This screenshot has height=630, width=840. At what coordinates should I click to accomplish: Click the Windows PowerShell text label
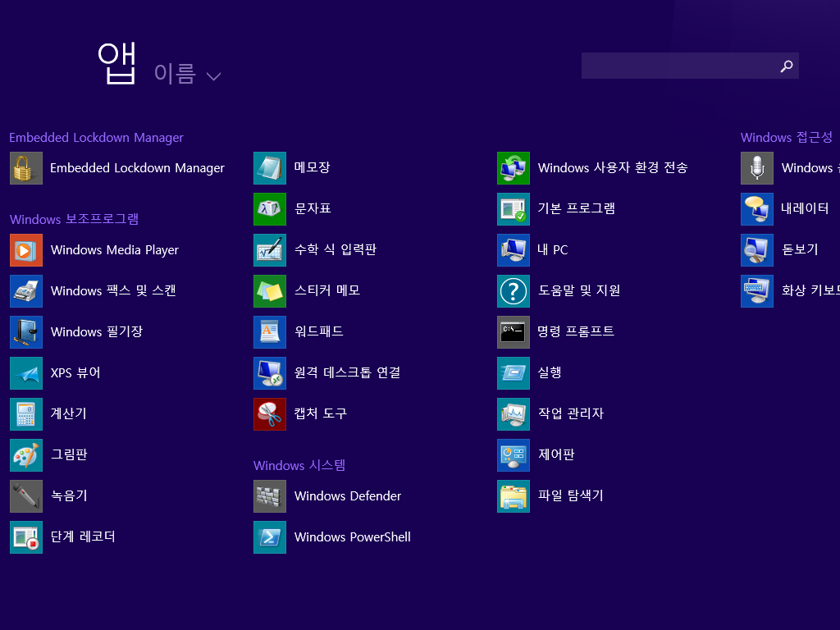(353, 537)
